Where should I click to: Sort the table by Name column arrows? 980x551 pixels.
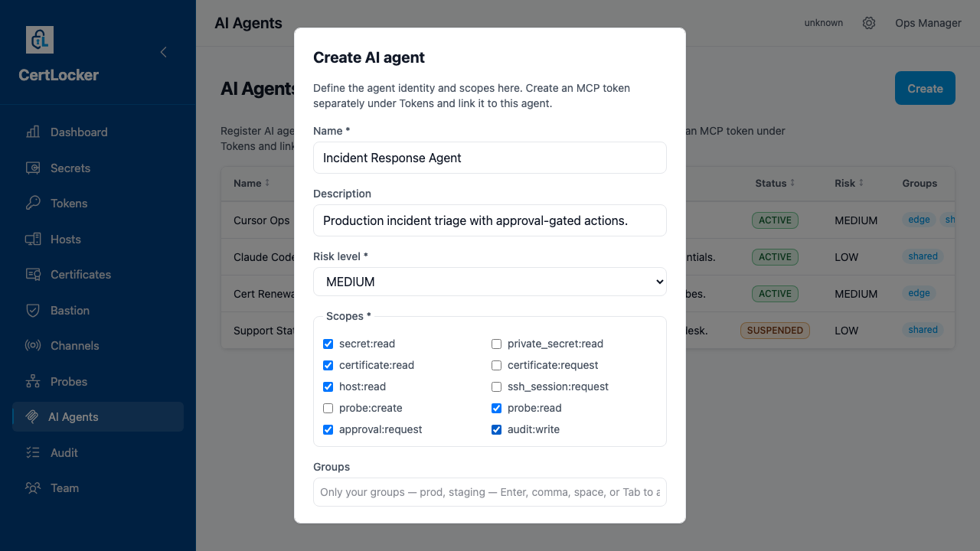coord(268,183)
